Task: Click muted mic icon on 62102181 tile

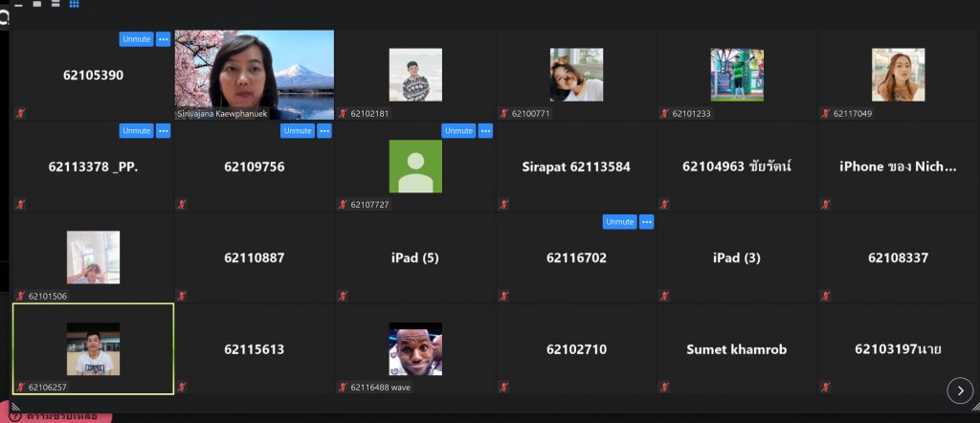Action: coord(343,113)
